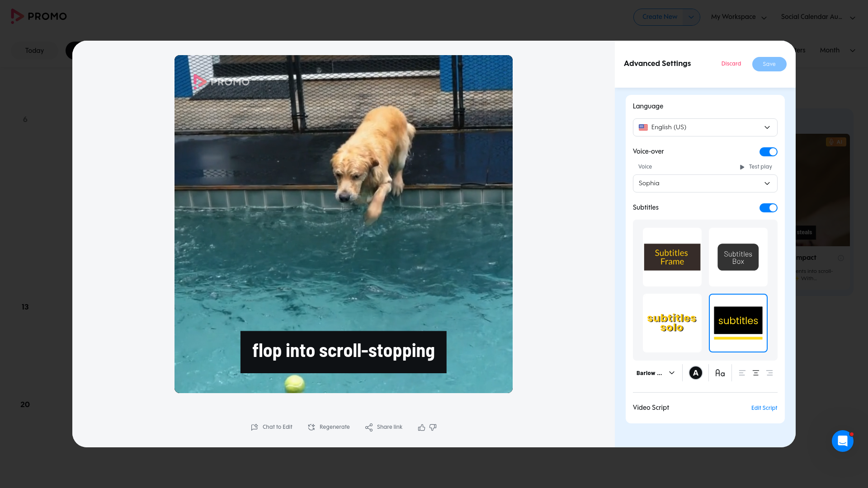This screenshot has height=488, width=868.
Task: Open the chat support widget
Action: (842, 441)
